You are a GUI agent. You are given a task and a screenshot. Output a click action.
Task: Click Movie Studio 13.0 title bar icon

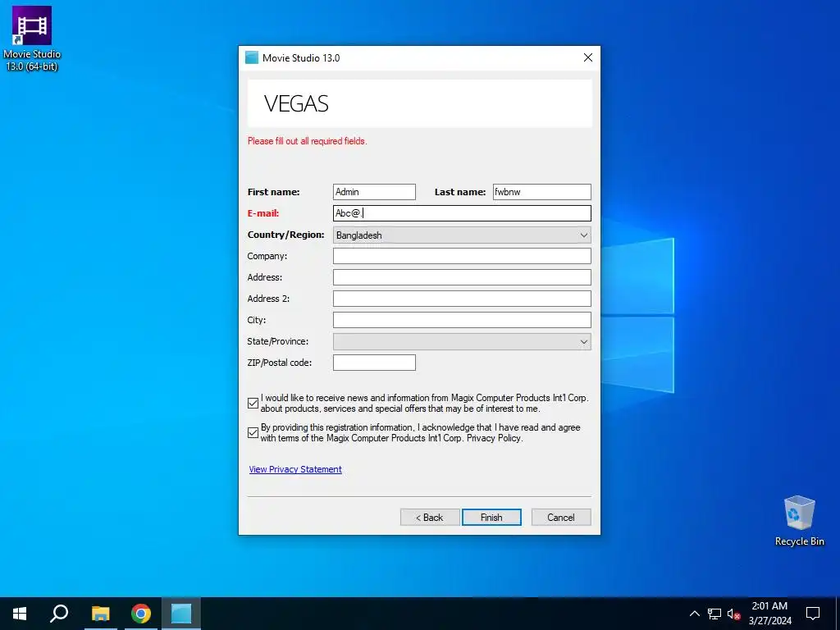[251, 58]
